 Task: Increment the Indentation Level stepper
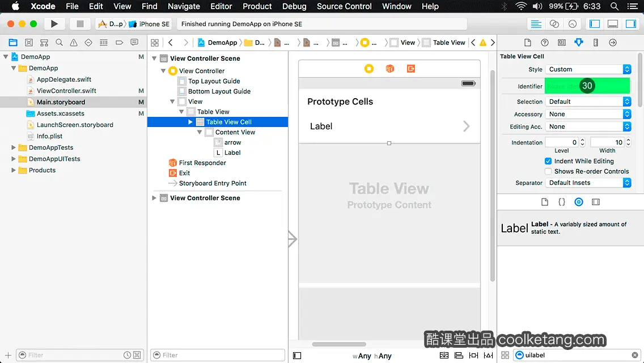point(582,140)
